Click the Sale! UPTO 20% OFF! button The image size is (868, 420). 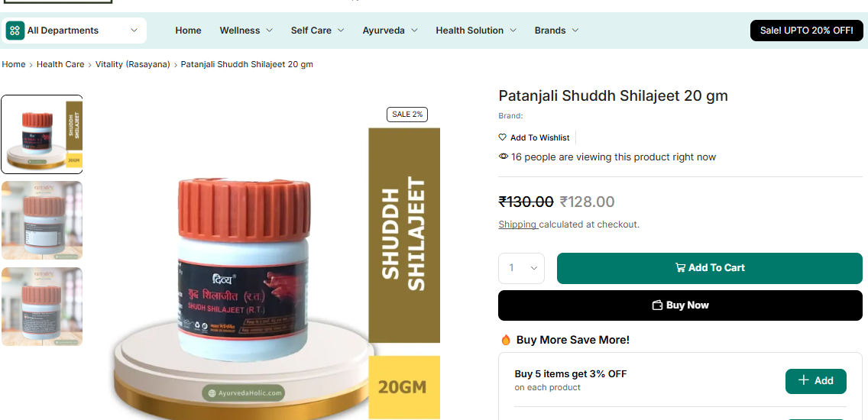point(807,31)
